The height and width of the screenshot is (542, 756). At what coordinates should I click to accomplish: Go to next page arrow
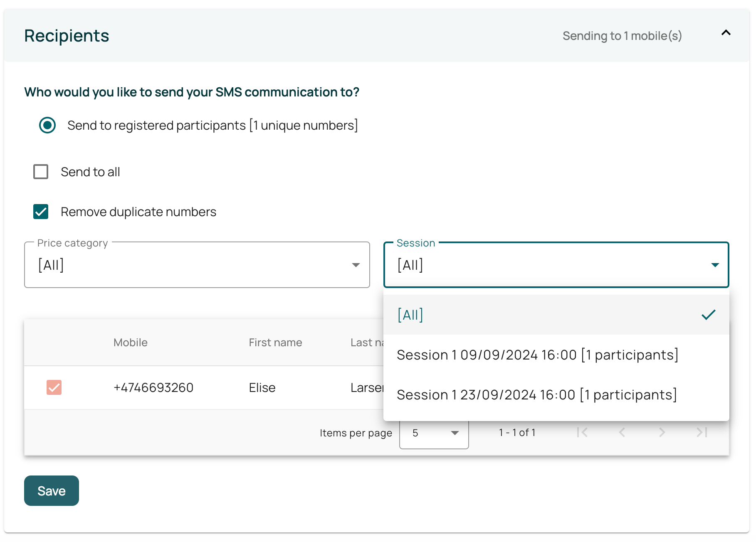[x=662, y=433]
